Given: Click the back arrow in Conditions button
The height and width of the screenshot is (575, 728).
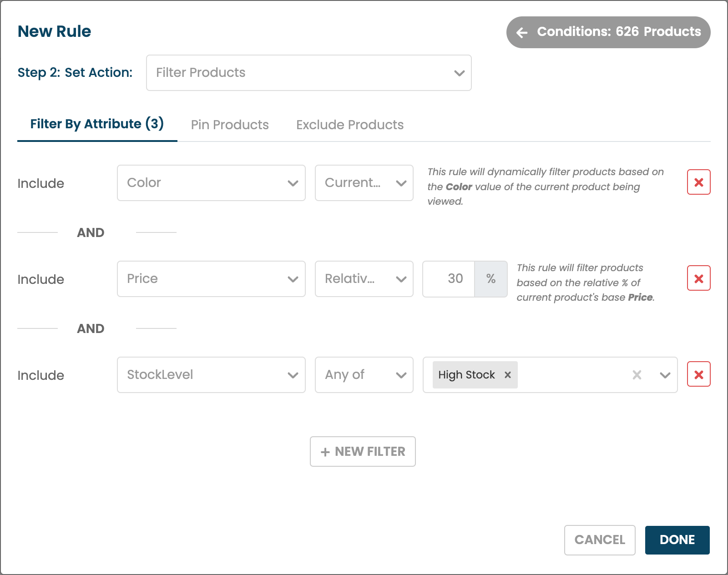Looking at the screenshot, I should click(522, 32).
